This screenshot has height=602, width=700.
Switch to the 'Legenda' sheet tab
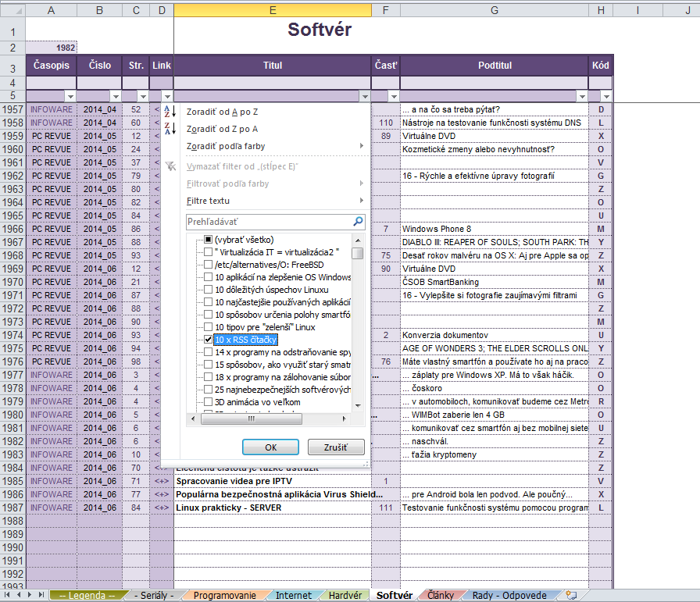87,595
